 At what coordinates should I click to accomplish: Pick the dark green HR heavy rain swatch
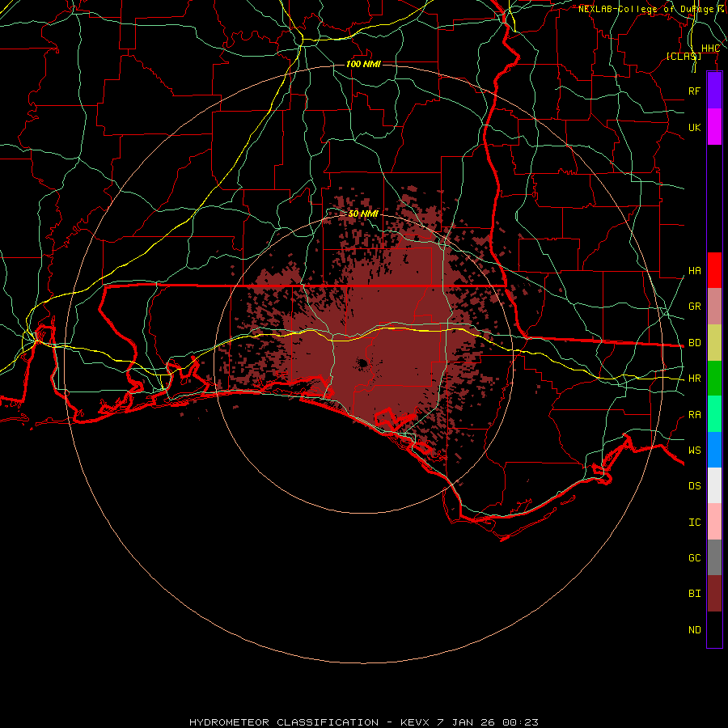click(714, 379)
